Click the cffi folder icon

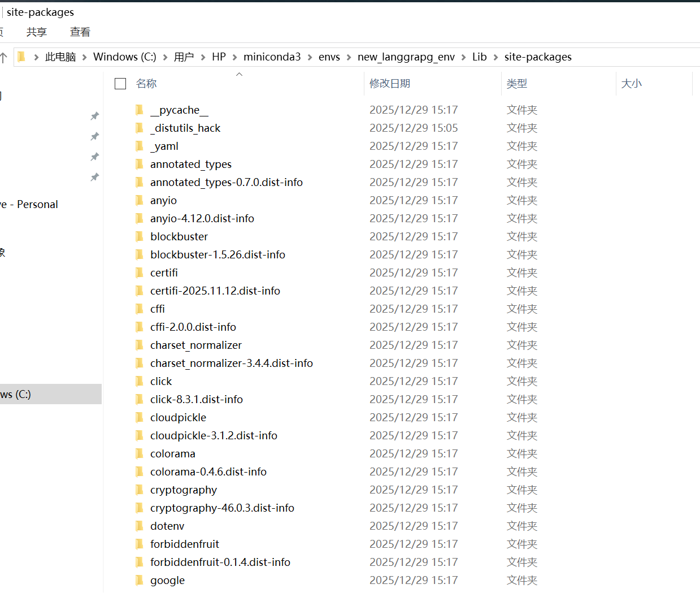coord(140,309)
